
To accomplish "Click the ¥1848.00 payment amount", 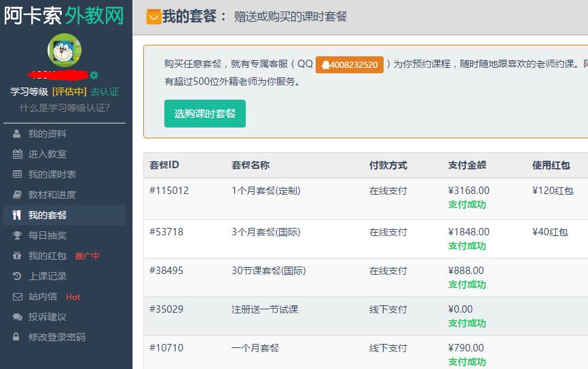I will [x=468, y=232].
